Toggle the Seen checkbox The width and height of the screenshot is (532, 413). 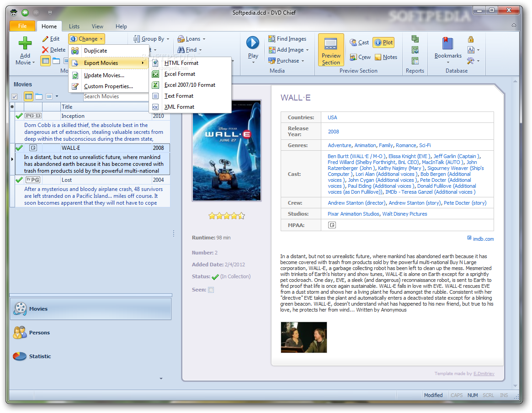(x=211, y=290)
